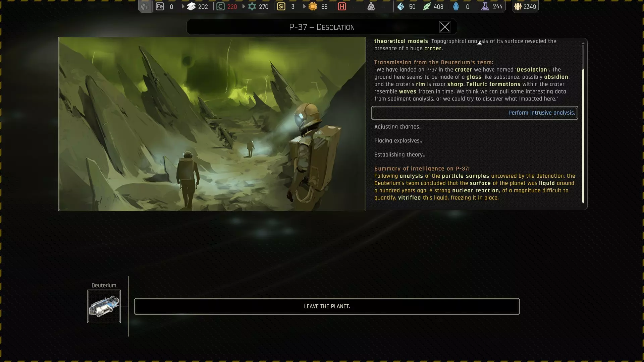644x362 pixels.
Task: Click the metal plates resource icon
Action: click(x=191, y=6)
